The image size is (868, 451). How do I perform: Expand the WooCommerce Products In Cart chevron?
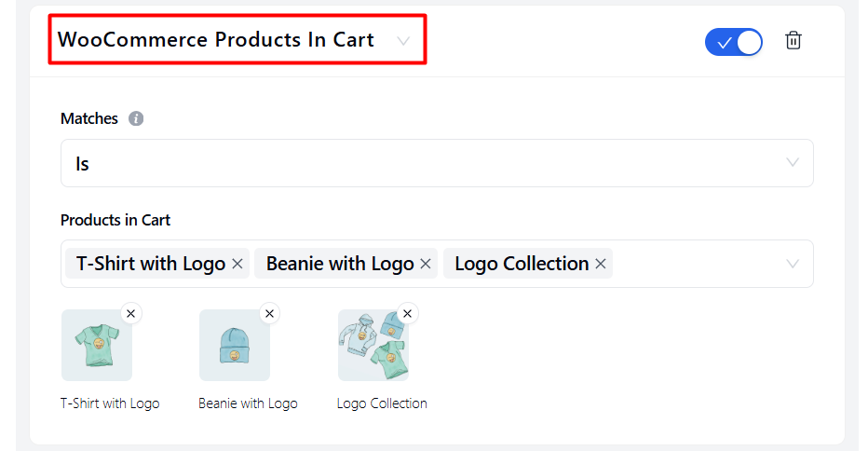pos(403,41)
